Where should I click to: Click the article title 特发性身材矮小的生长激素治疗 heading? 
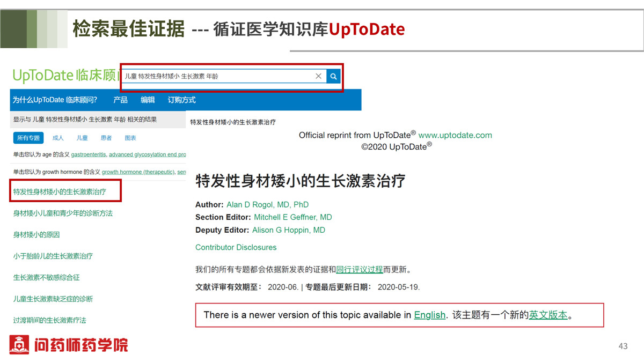301,180
